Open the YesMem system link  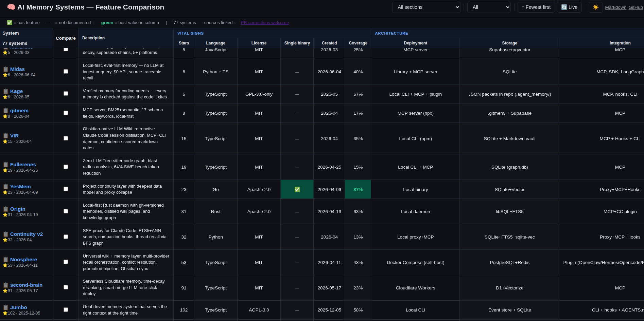(x=20, y=187)
